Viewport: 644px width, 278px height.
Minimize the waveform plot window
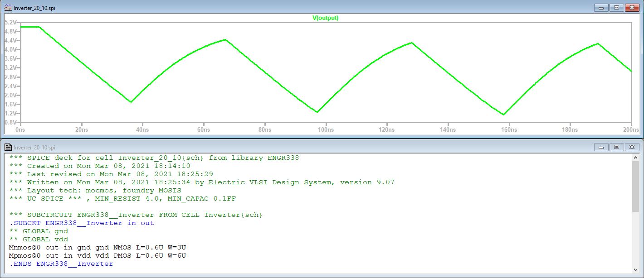tap(601, 8)
